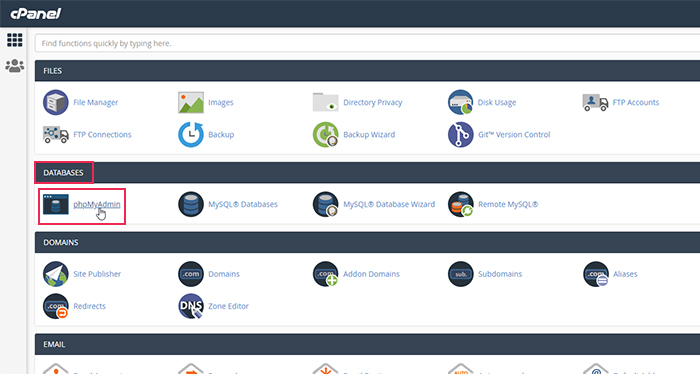Click the MySQL Database Wizard icon

[x=325, y=204]
